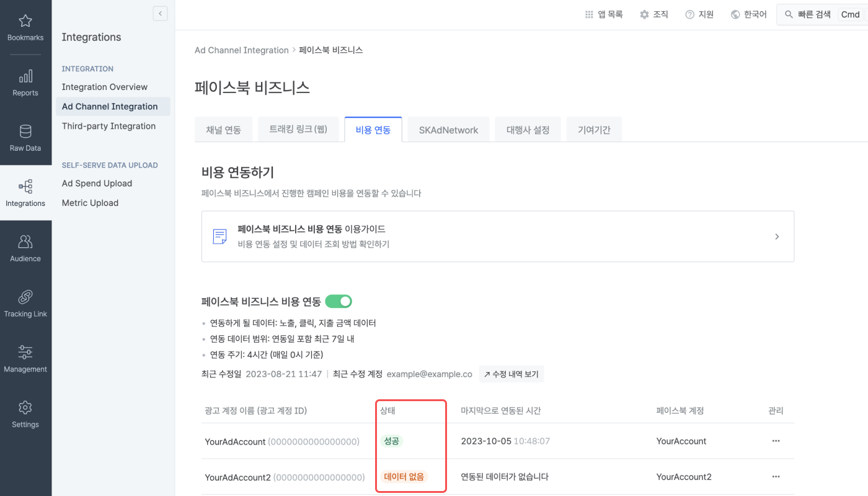Toggle 페이스북 비즈니스 비용 연동 switch off
This screenshot has width=868, height=496.
(339, 301)
